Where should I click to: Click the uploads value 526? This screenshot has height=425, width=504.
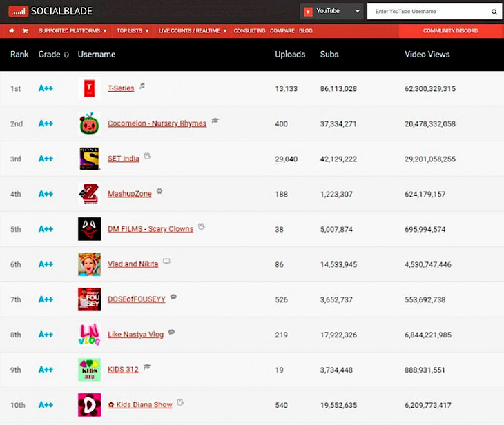point(281,299)
